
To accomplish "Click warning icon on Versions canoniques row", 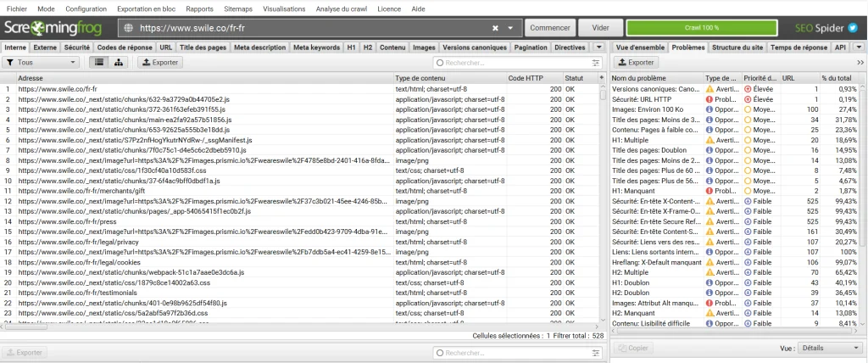I will [709, 89].
